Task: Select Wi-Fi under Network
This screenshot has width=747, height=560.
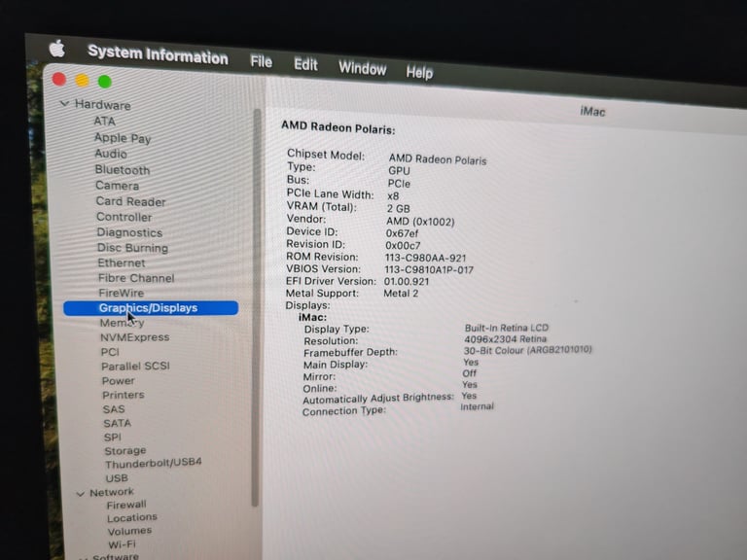Action: pyautogui.click(x=122, y=543)
